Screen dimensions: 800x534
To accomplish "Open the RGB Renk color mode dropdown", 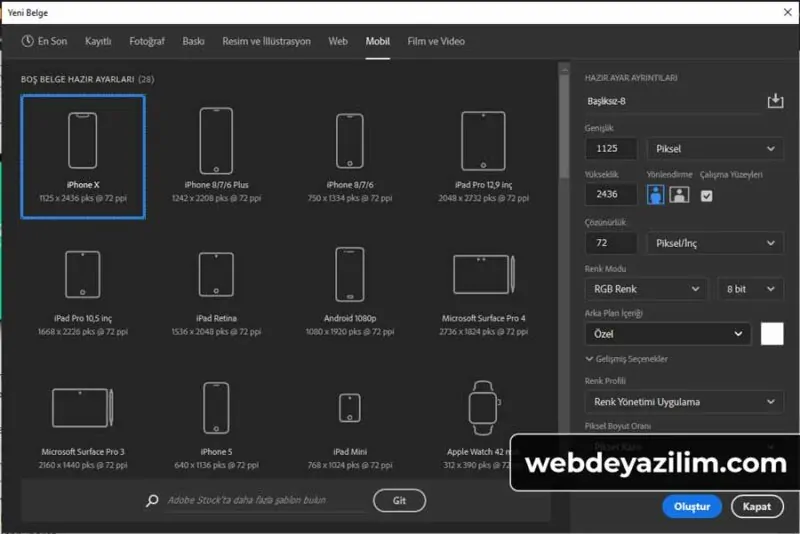I will point(646,289).
